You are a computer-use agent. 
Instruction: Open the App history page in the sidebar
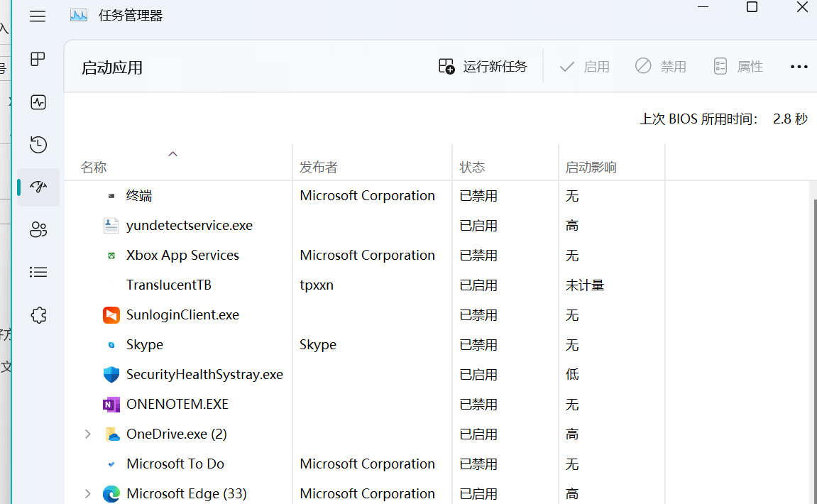tap(38, 144)
